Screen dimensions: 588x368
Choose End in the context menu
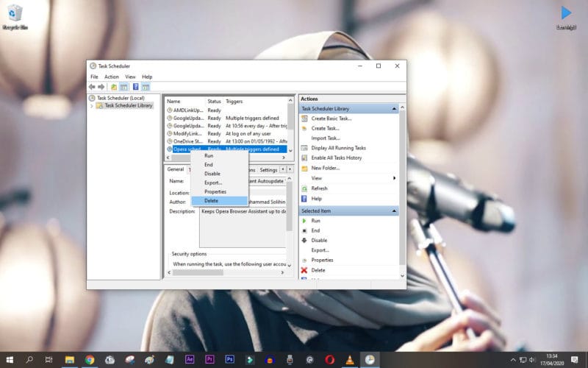coord(220,164)
